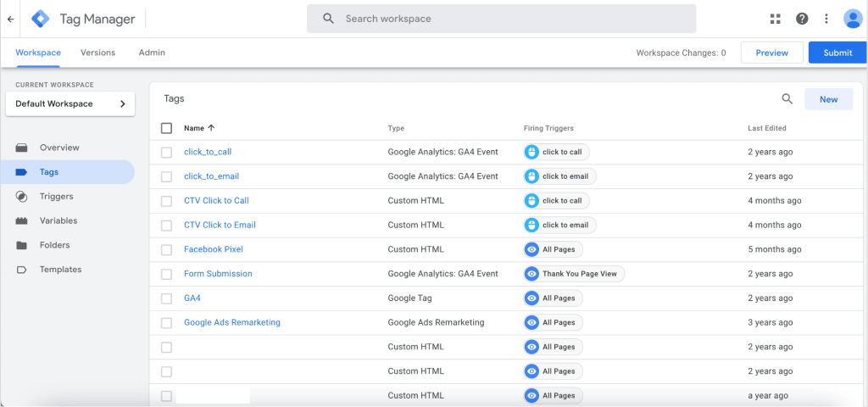Switch to the Versions tab
The height and width of the screenshot is (407, 868).
click(x=98, y=53)
